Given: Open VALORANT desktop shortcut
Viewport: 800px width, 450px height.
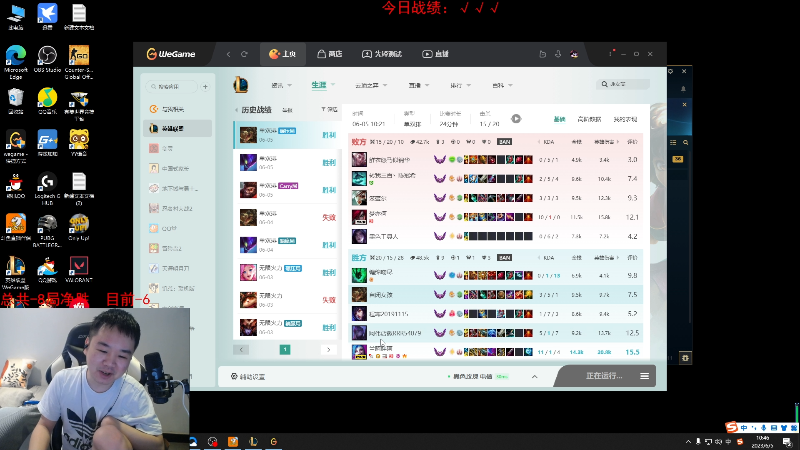Looking at the screenshot, I should pyautogui.click(x=79, y=269).
